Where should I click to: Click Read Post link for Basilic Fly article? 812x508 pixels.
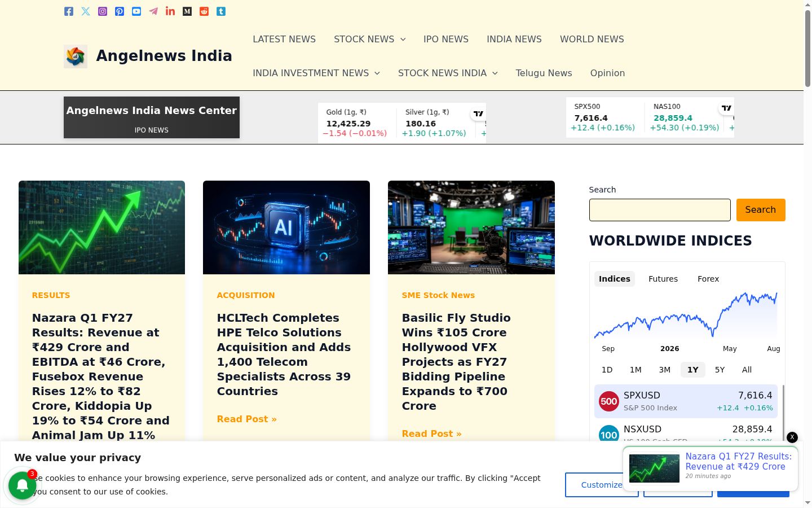pos(432,433)
